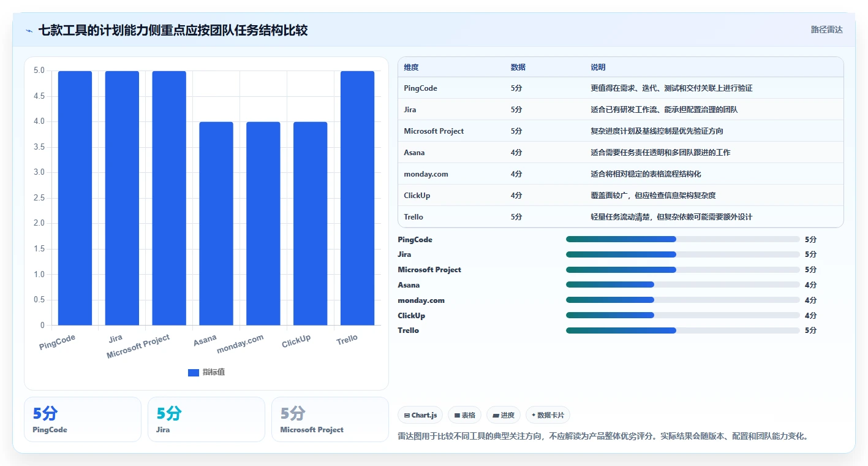Click the icon on the 表格 chip
Screen dimensions: 868x466
[x=457, y=416]
